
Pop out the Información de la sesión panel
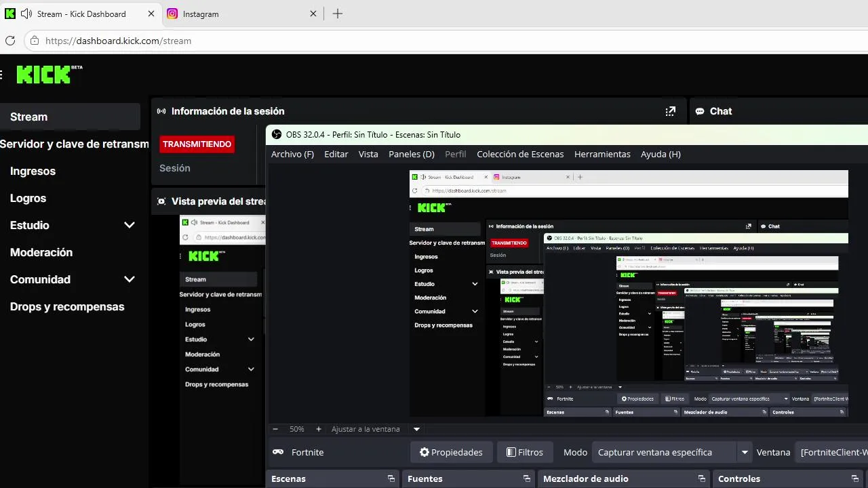(671, 111)
